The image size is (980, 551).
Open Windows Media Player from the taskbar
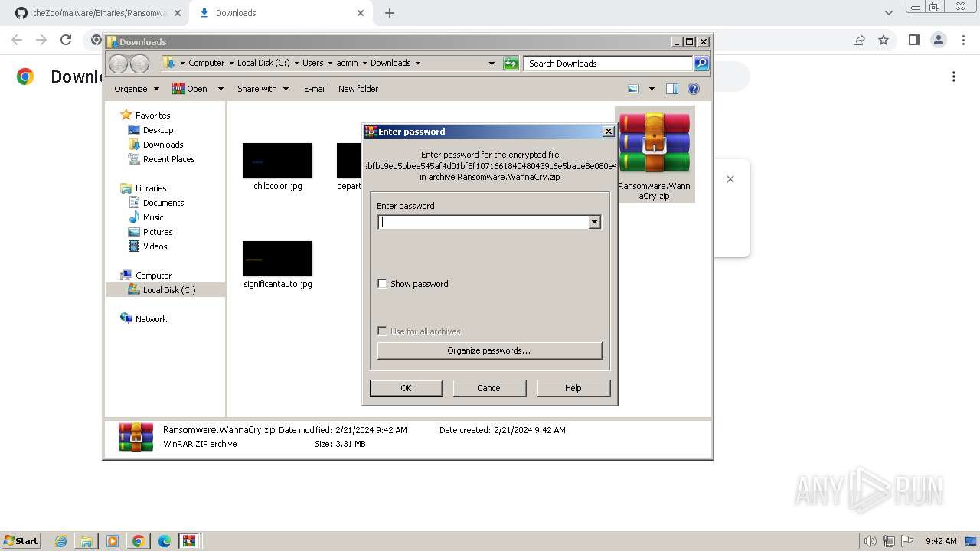113,541
